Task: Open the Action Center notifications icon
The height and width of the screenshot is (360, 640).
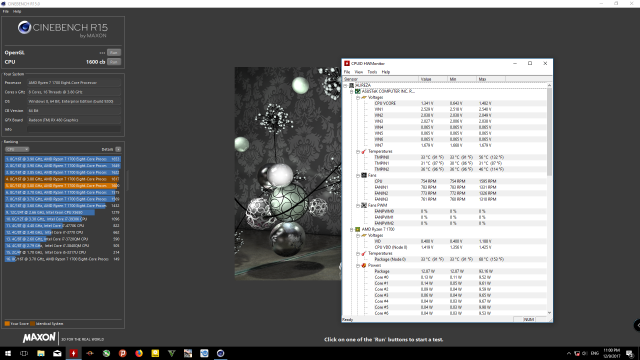Action: pyautogui.click(x=630, y=353)
